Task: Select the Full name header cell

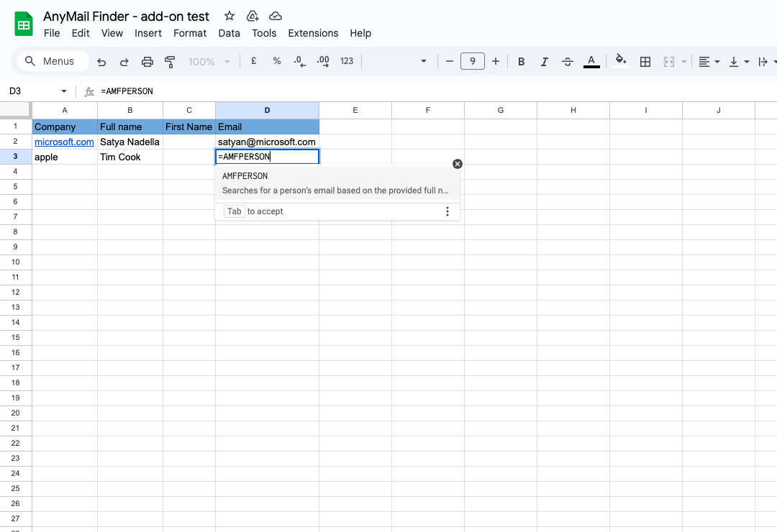Action: point(129,127)
